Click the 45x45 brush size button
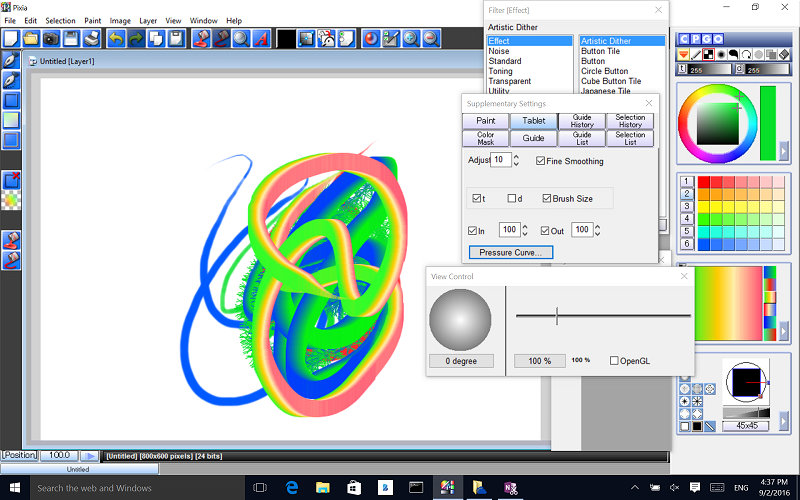Screen dimensions: 800x500 click(746, 426)
